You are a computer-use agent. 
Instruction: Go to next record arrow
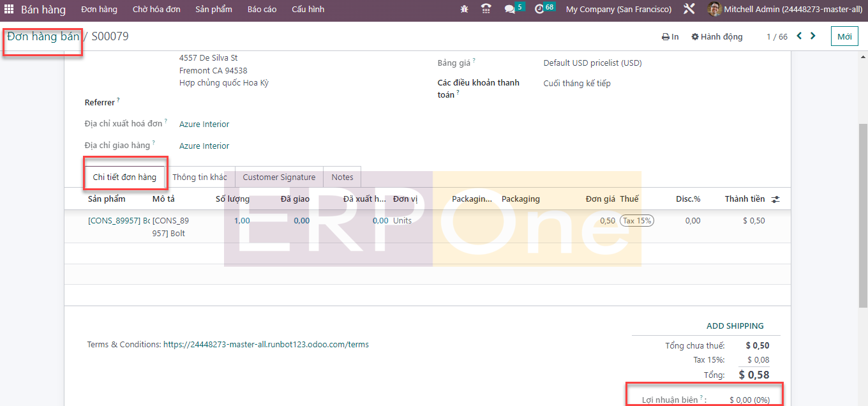[x=813, y=36]
